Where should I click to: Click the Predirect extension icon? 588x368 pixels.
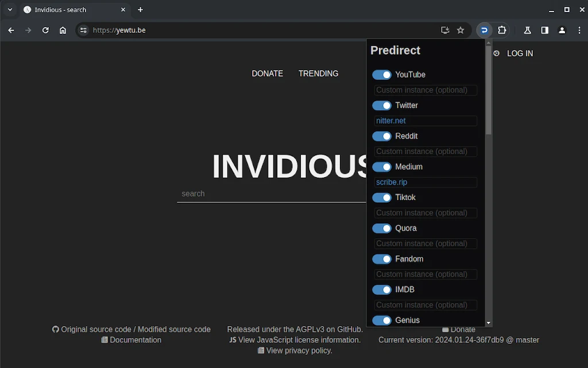tap(484, 30)
